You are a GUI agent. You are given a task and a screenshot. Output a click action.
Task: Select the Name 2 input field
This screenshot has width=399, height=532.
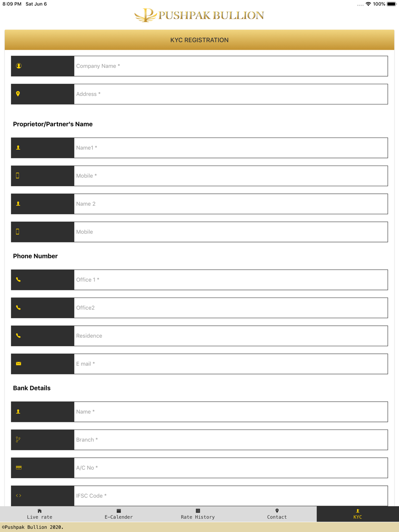231,204
